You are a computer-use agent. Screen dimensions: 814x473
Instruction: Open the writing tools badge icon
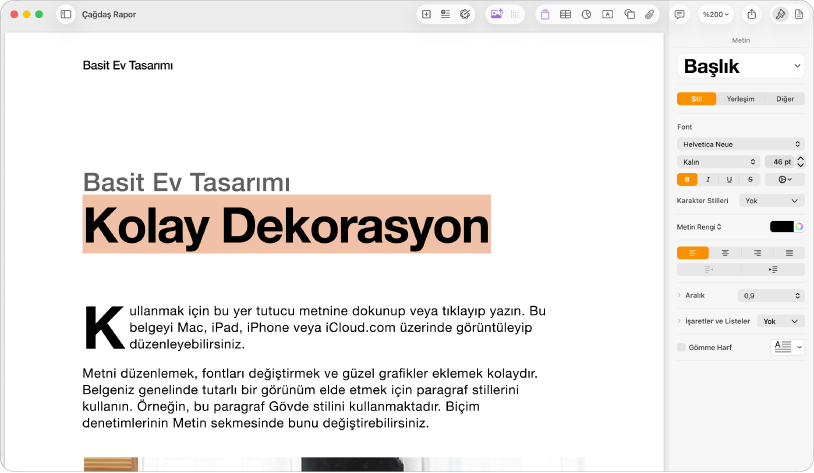click(x=465, y=15)
